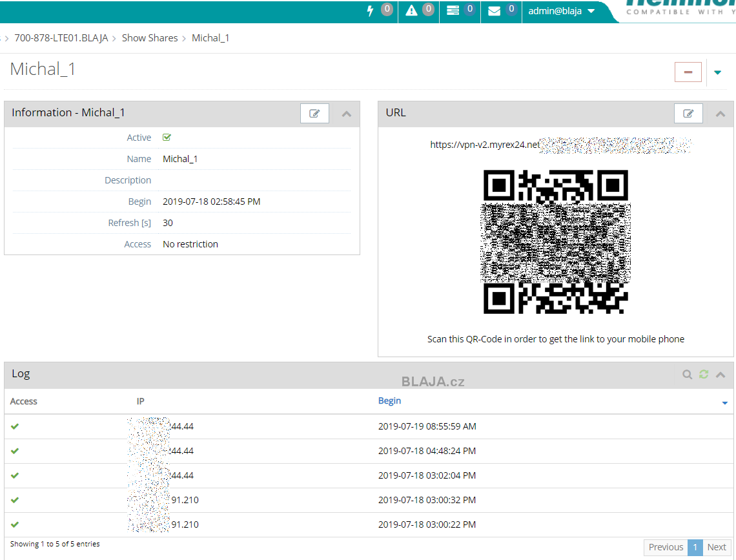Select log time 2019-07-18 03:00:32 PM
Screen dimensions: 736x560
pos(427,500)
